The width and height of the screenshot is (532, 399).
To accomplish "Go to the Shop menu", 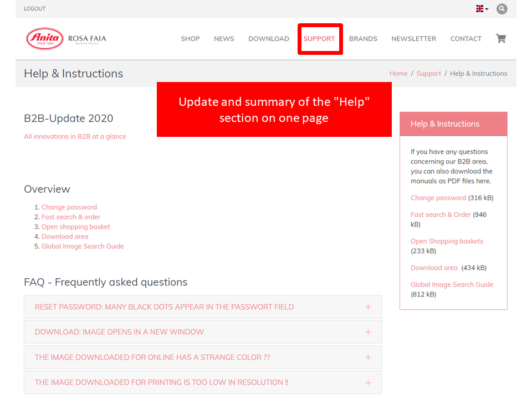I will (x=190, y=39).
